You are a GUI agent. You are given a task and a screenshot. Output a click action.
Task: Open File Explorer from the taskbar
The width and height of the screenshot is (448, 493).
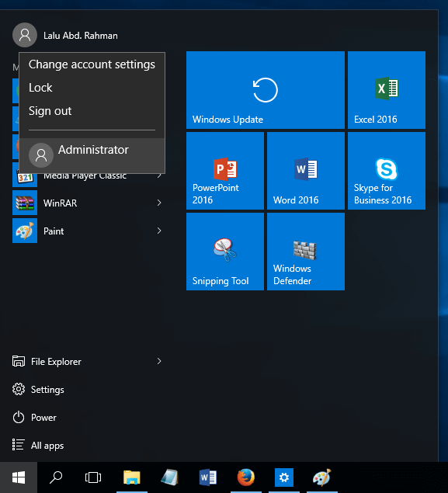pos(132,477)
